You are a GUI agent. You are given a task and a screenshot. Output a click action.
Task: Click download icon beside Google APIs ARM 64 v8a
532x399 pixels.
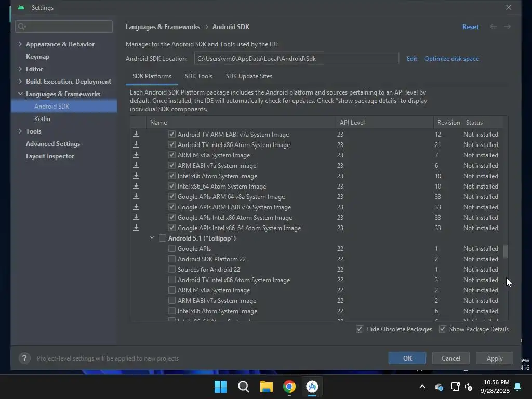point(136,197)
